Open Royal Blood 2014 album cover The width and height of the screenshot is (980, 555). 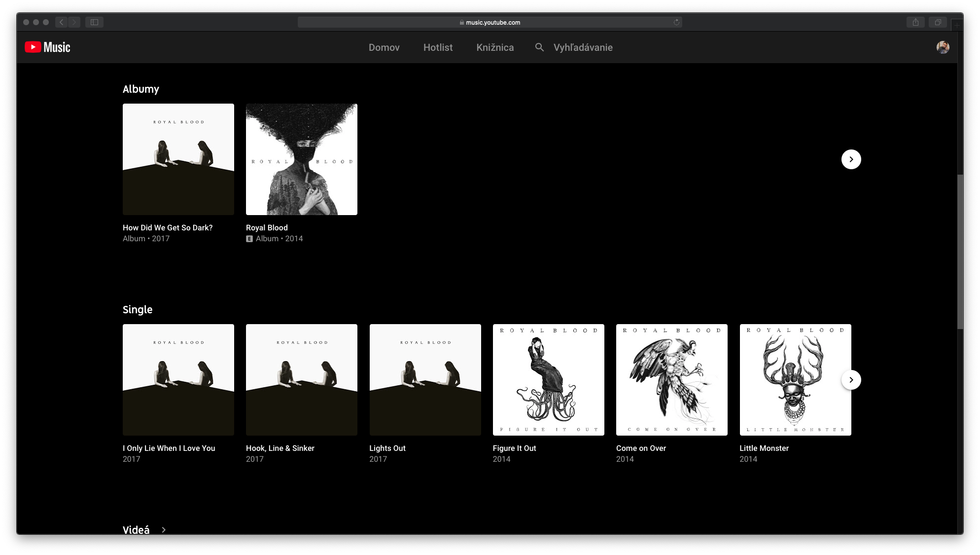[302, 159]
